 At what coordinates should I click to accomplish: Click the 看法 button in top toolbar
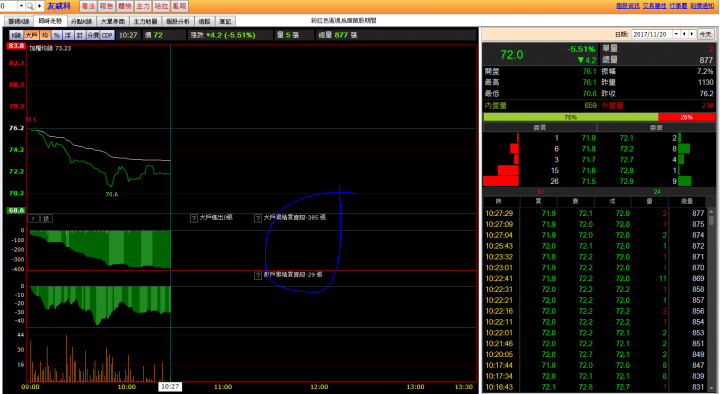[x=88, y=6]
